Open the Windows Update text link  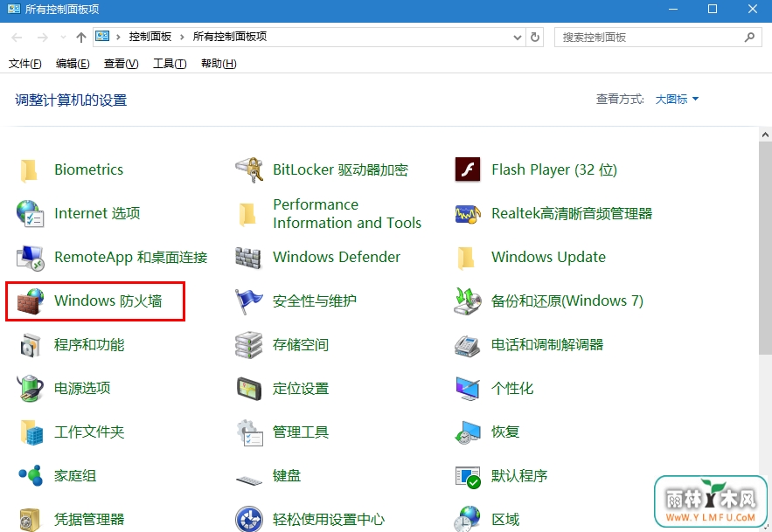[x=548, y=258]
